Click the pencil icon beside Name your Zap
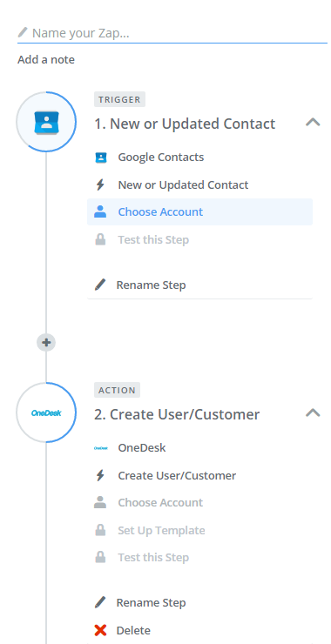 point(23,32)
